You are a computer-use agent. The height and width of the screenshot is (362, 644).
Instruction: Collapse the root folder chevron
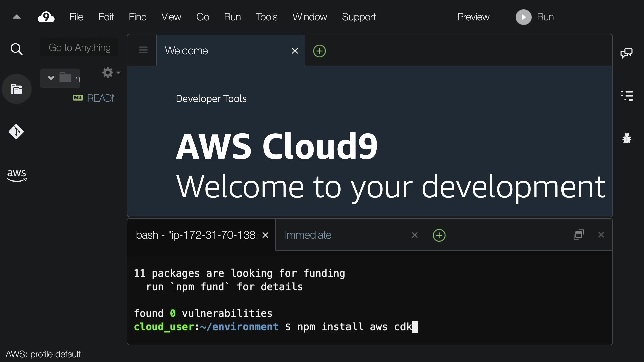click(51, 78)
